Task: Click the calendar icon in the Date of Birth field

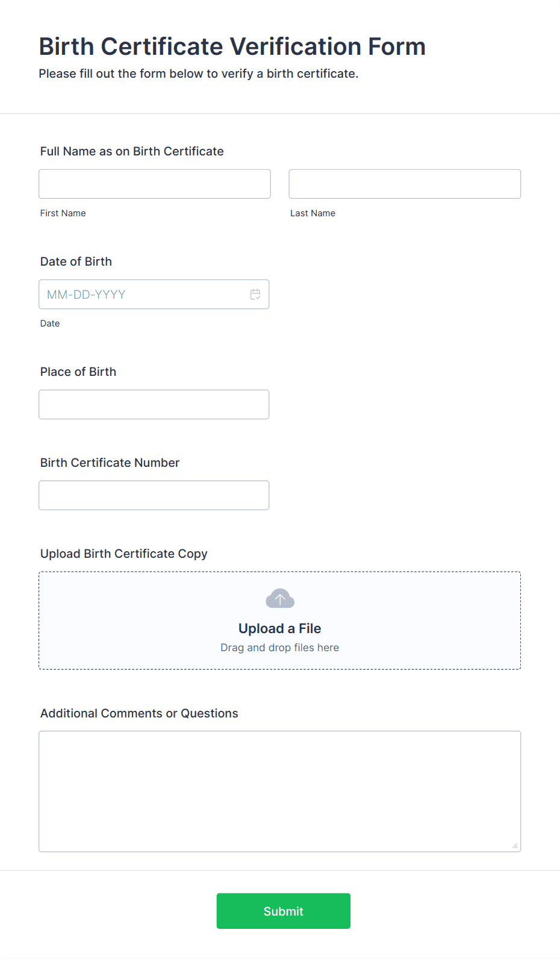Action: [x=255, y=294]
